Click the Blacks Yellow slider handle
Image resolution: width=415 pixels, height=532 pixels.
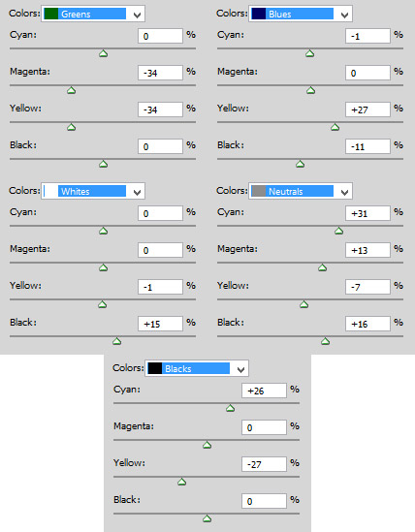[x=181, y=482]
